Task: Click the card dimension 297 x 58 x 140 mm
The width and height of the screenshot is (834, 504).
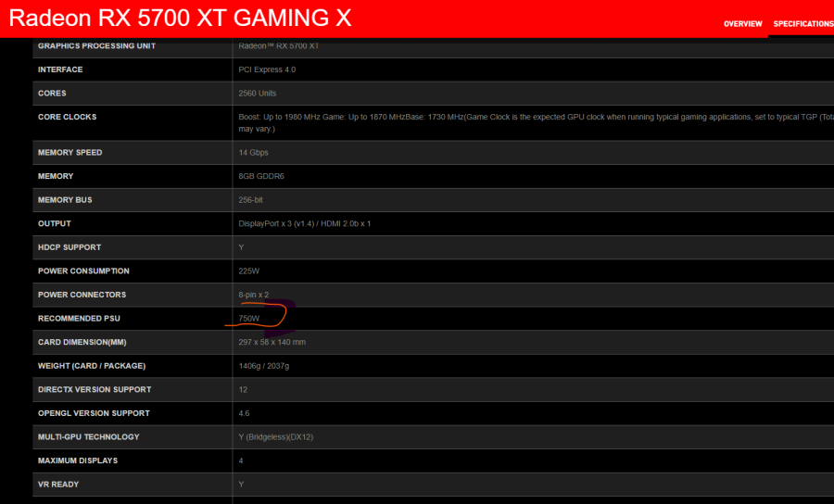Action: (x=272, y=343)
